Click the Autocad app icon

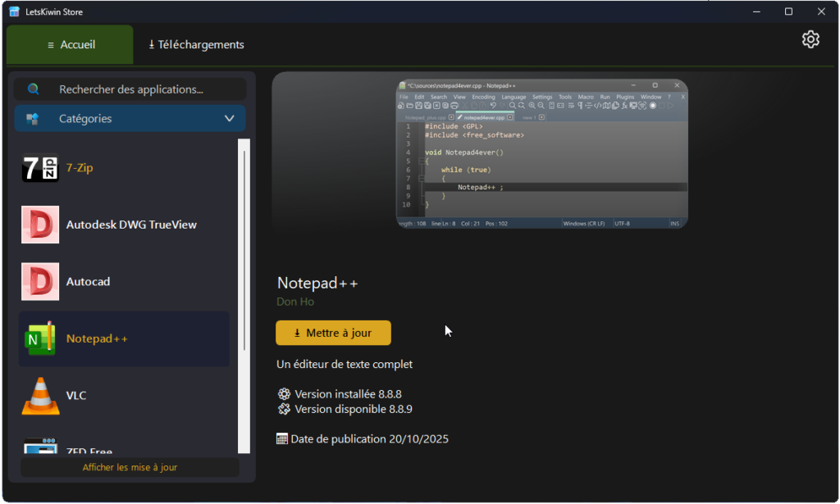(x=40, y=282)
